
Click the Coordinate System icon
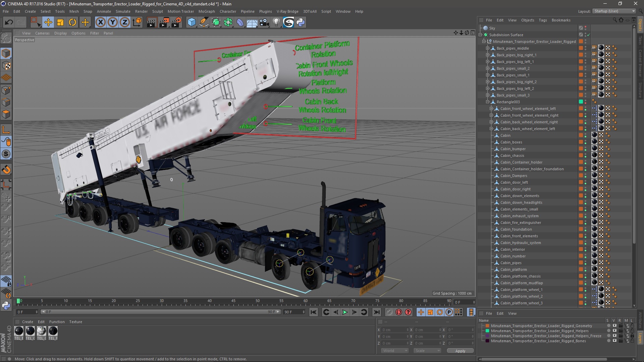pos(137,22)
